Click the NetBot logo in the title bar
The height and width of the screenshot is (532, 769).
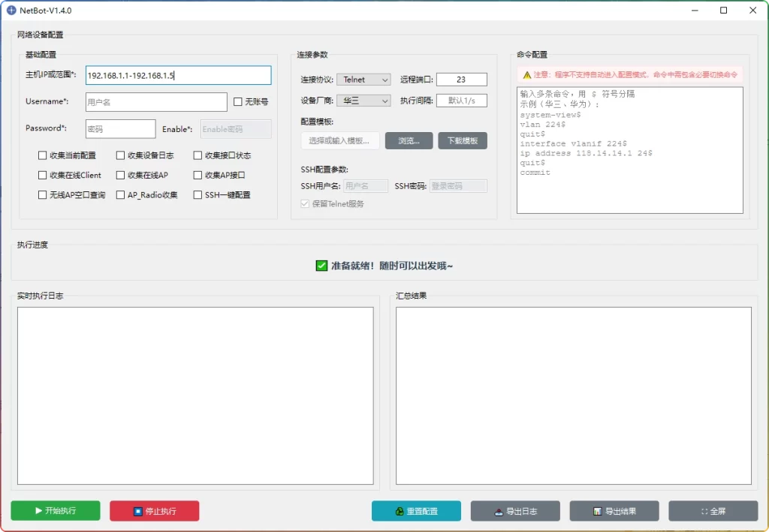11,11
